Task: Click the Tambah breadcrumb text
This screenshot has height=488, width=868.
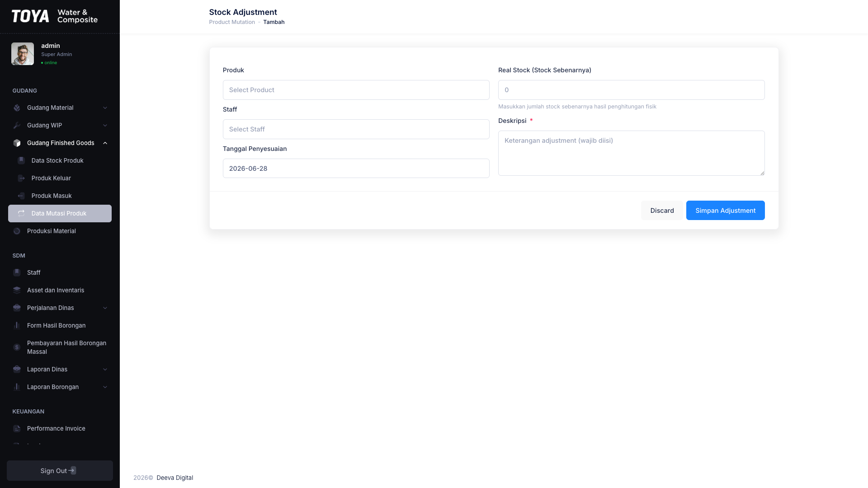Action: [274, 22]
